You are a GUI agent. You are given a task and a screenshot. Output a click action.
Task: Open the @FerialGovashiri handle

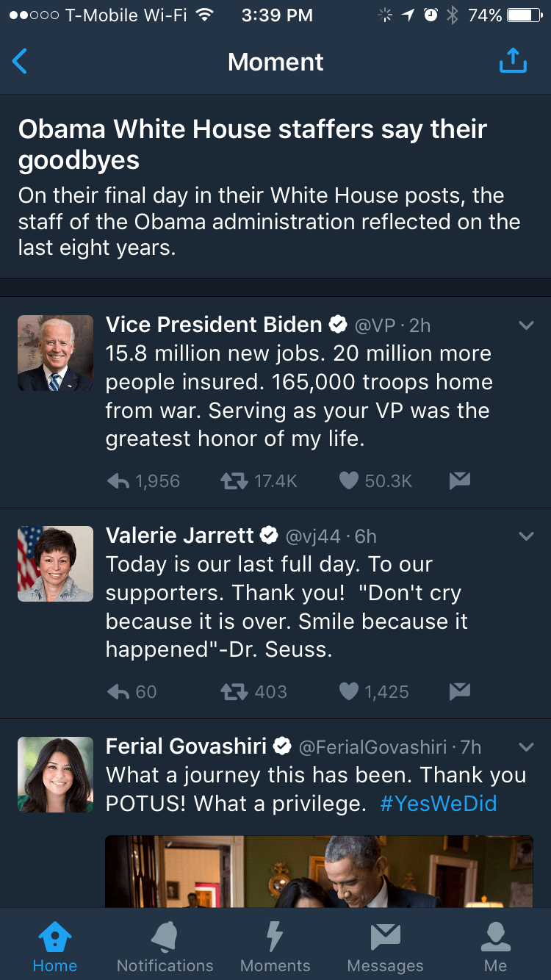(372, 748)
